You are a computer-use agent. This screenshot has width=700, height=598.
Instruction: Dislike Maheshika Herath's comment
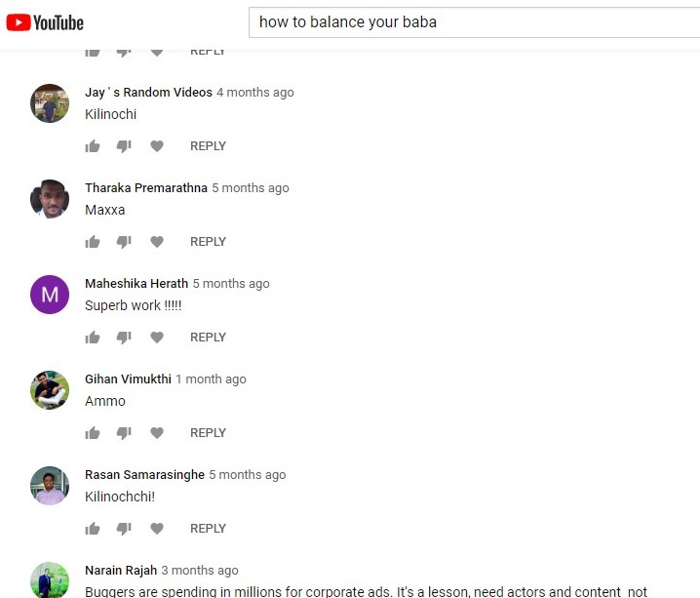point(124,338)
